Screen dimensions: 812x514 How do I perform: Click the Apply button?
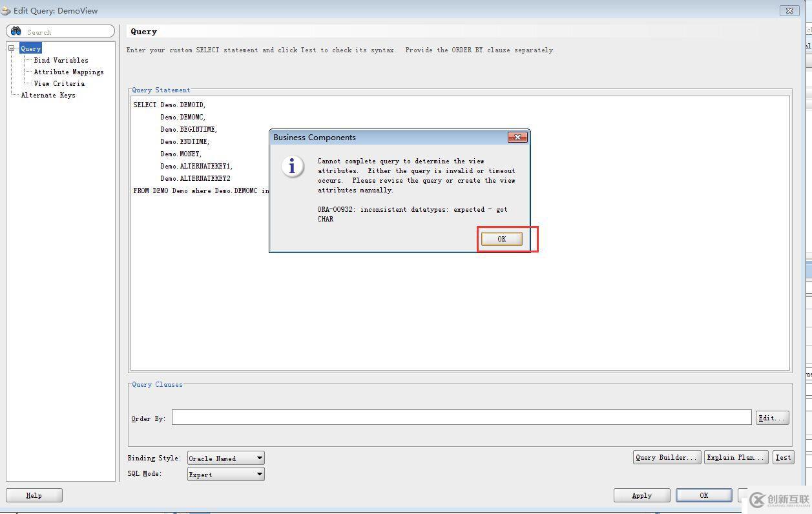(x=641, y=495)
